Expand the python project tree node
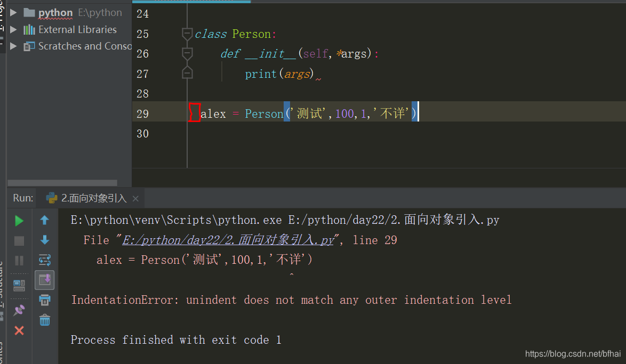The image size is (626, 364). tap(13, 12)
